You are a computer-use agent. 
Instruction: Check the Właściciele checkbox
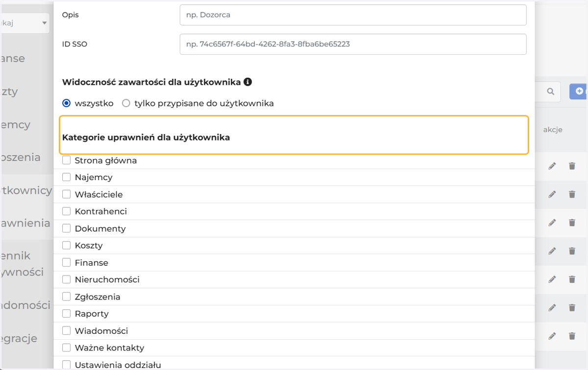[67, 194]
